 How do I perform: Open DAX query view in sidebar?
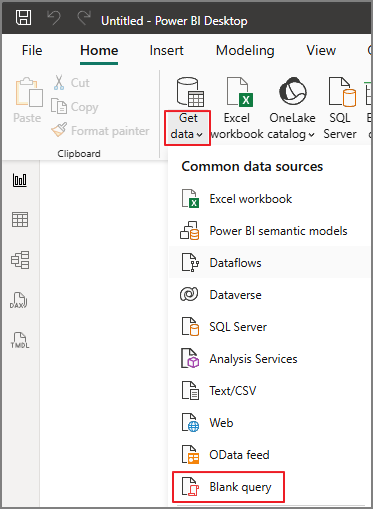point(19,300)
